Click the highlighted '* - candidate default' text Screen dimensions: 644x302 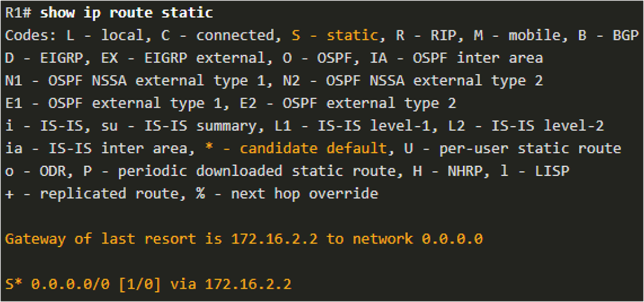click(296, 148)
